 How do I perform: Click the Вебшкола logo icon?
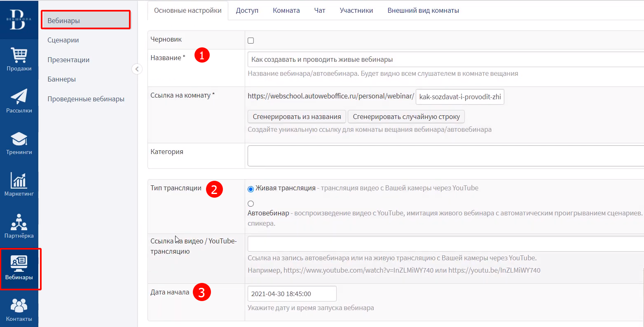tap(19, 20)
